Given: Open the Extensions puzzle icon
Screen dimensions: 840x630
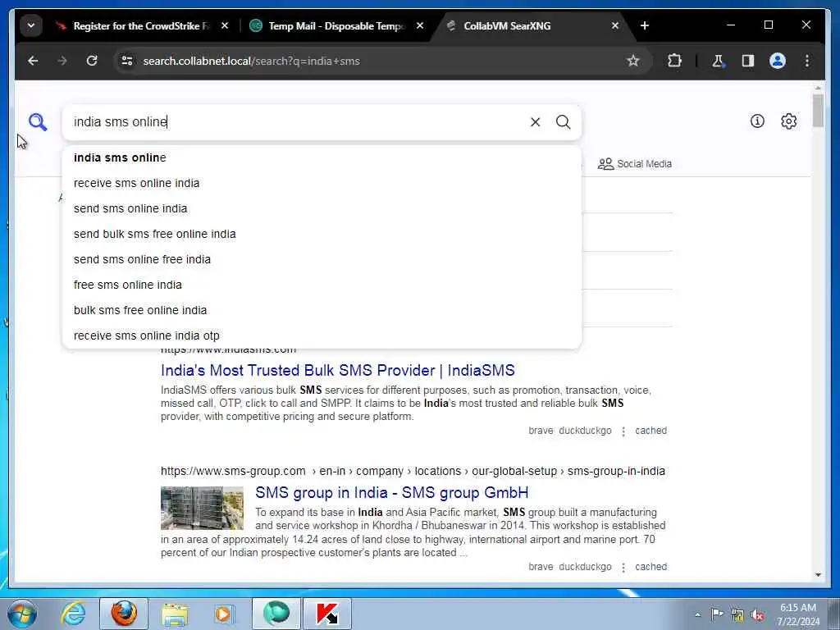Looking at the screenshot, I should (674, 61).
